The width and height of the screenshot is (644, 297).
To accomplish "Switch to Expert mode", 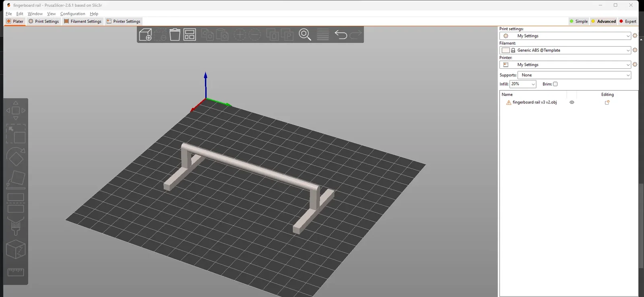I will tap(627, 21).
